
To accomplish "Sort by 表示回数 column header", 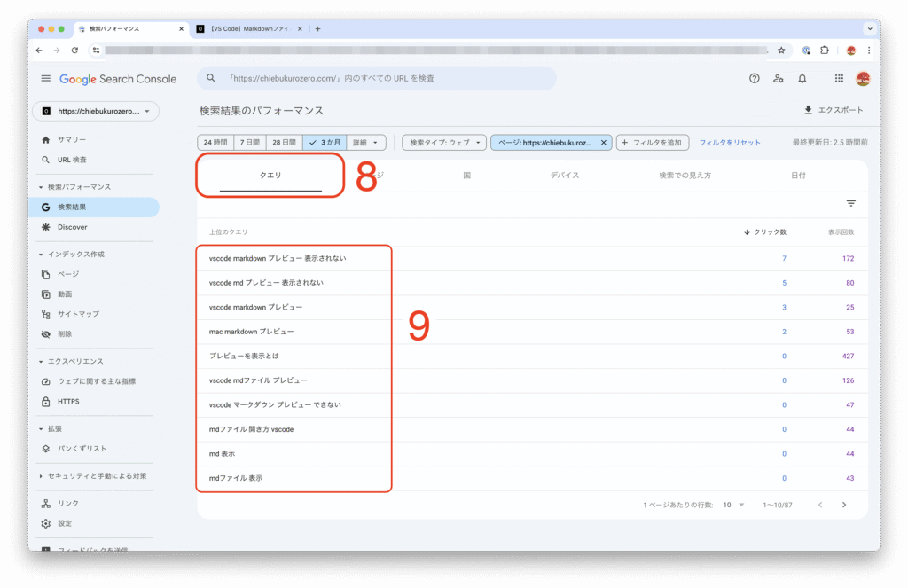I will pyautogui.click(x=841, y=232).
